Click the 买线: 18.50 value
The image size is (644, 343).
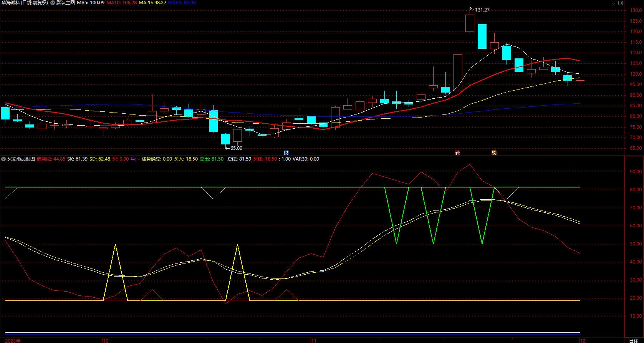265,159
